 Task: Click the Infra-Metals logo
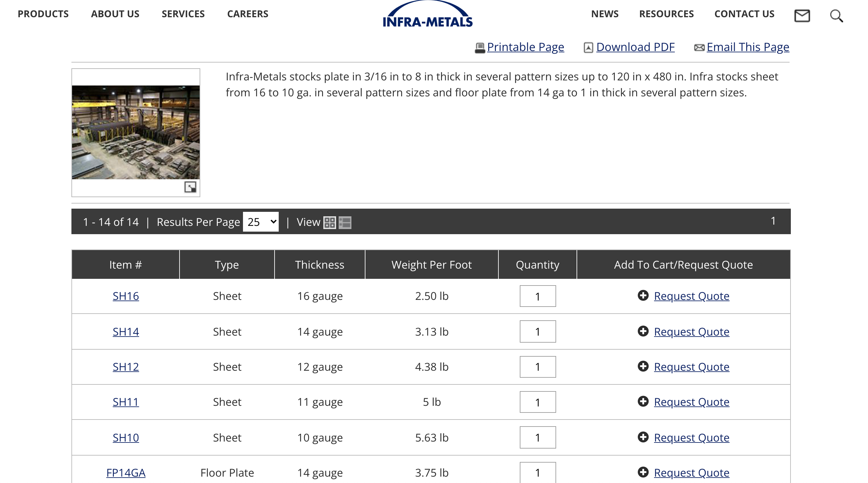pyautogui.click(x=427, y=15)
